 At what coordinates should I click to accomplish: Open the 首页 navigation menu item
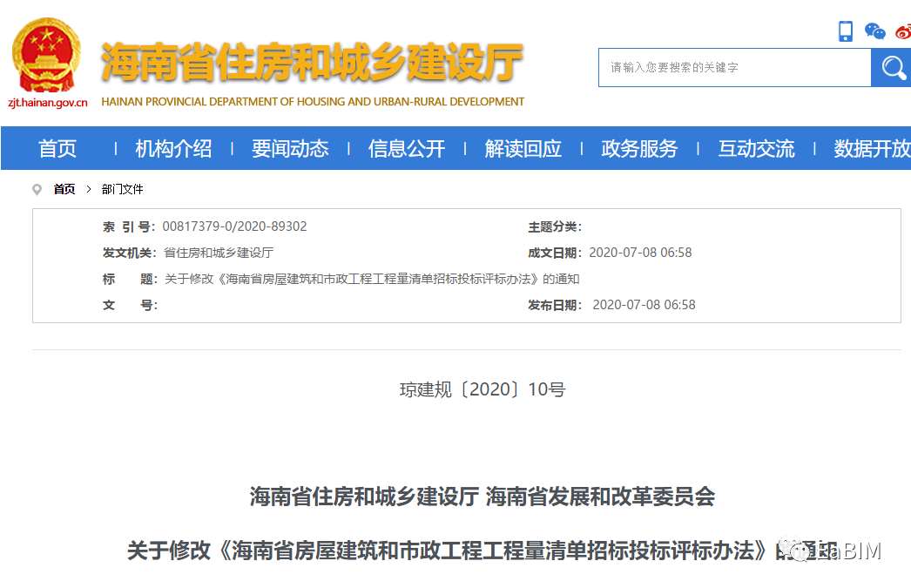tap(57, 149)
